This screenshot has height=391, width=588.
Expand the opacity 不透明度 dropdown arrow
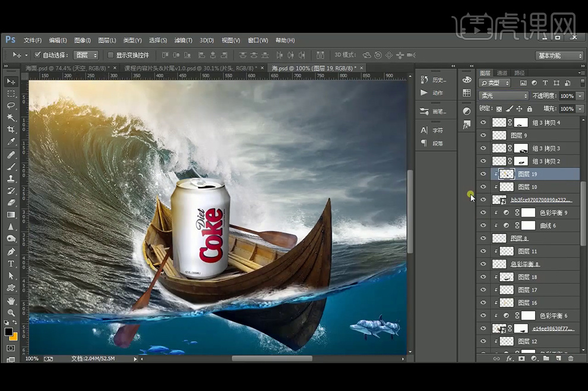(580, 96)
